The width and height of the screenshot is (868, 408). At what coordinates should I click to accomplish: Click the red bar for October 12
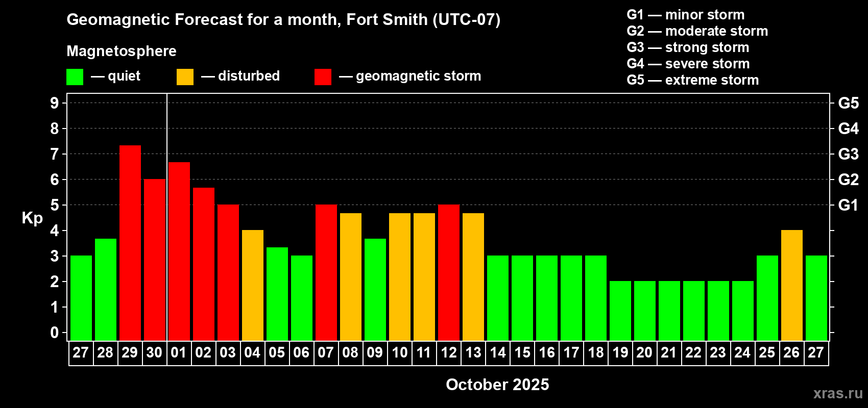449,272
